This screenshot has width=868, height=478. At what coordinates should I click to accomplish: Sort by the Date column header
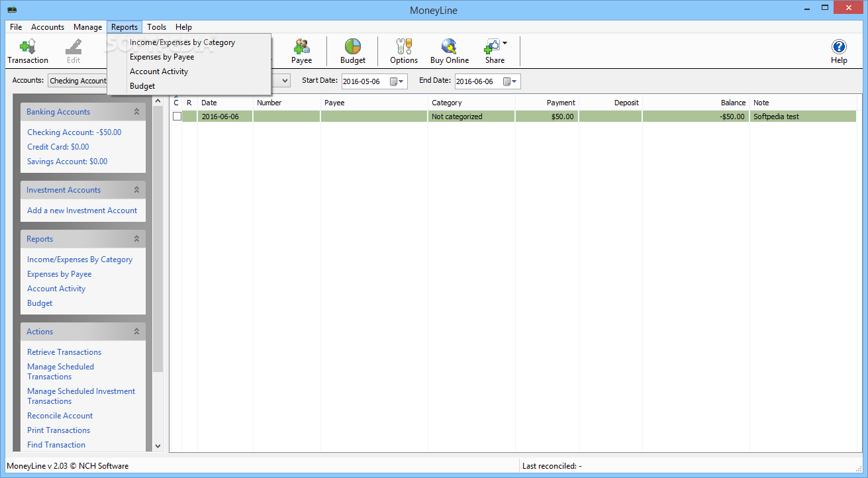225,103
